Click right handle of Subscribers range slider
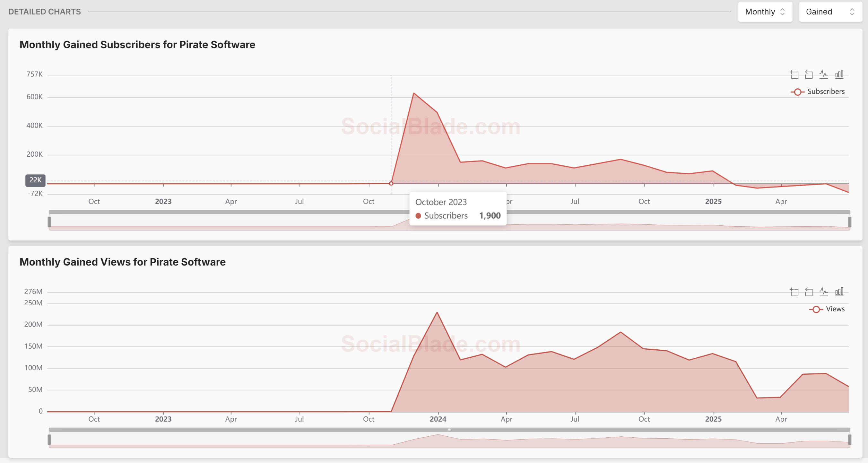The width and height of the screenshot is (868, 463). (849, 222)
